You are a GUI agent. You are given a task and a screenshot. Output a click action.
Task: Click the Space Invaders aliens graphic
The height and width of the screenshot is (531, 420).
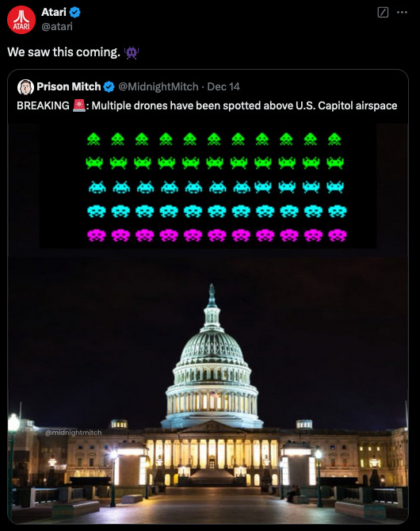(216, 187)
